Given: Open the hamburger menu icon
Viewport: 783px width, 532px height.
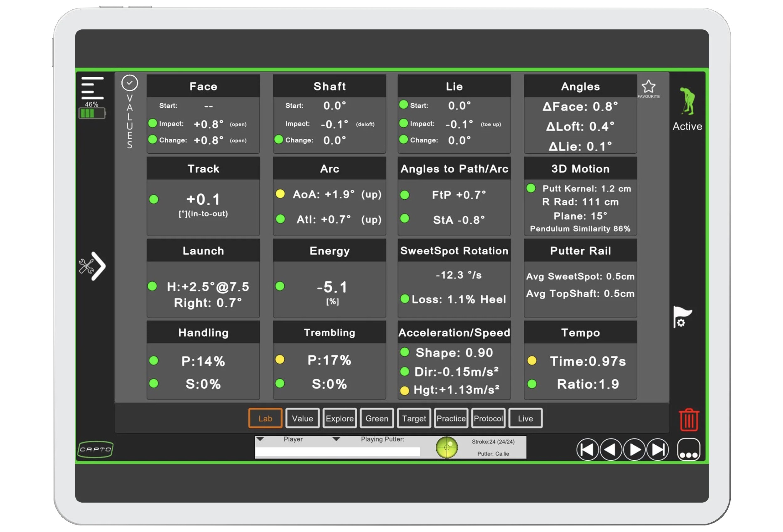Looking at the screenshot, I should (92, 88).
